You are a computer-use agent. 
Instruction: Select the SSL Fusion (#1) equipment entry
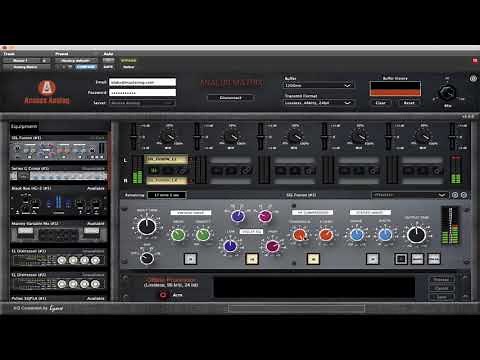coord(58,148)
